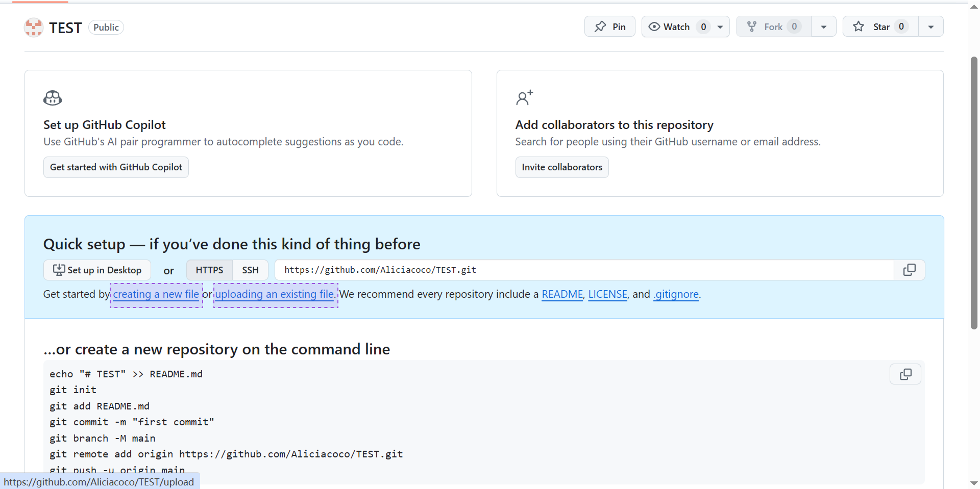
Task: Click Set up in Desktop
Action: (x=97, y=270)
